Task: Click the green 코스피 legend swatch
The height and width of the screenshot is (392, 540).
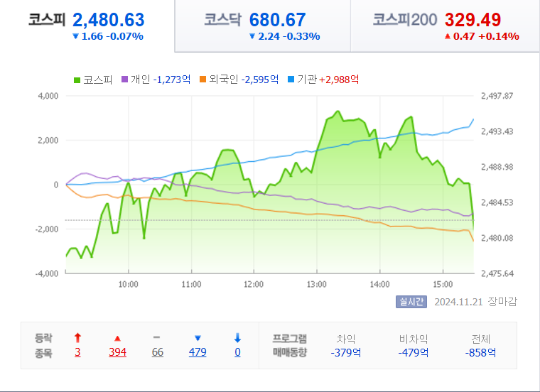Action: (x=77, y=80)
